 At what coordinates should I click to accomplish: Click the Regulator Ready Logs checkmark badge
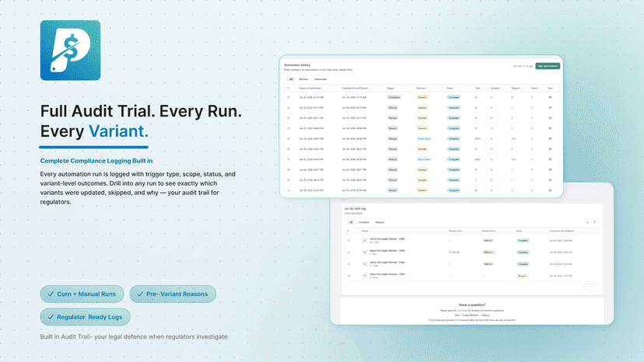[85, 317]
